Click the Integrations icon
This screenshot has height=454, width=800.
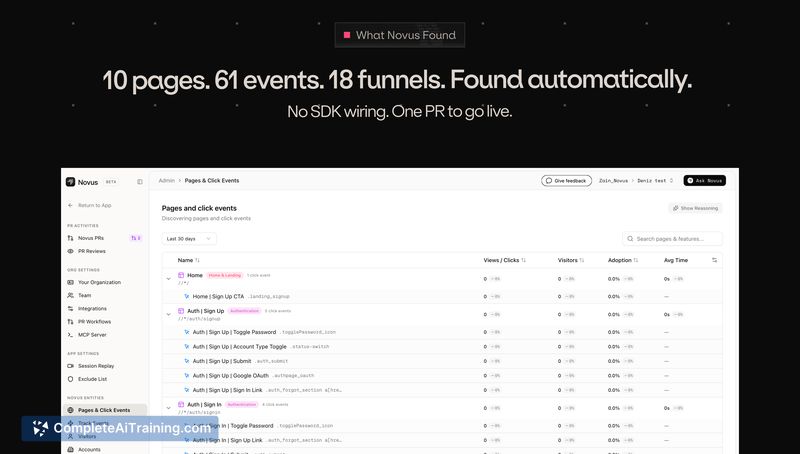click(70, 309)
